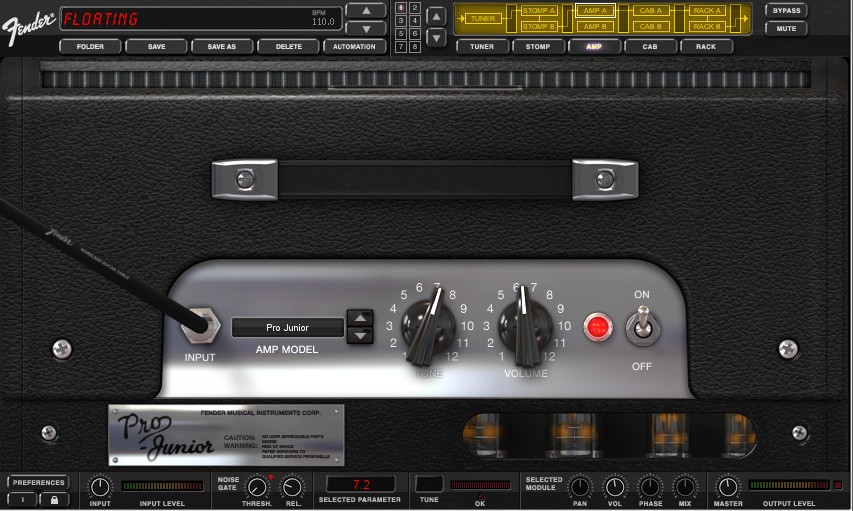The image size is (853, 511).
Task: Toggle the MUTE button
Action: coord(786,28)
